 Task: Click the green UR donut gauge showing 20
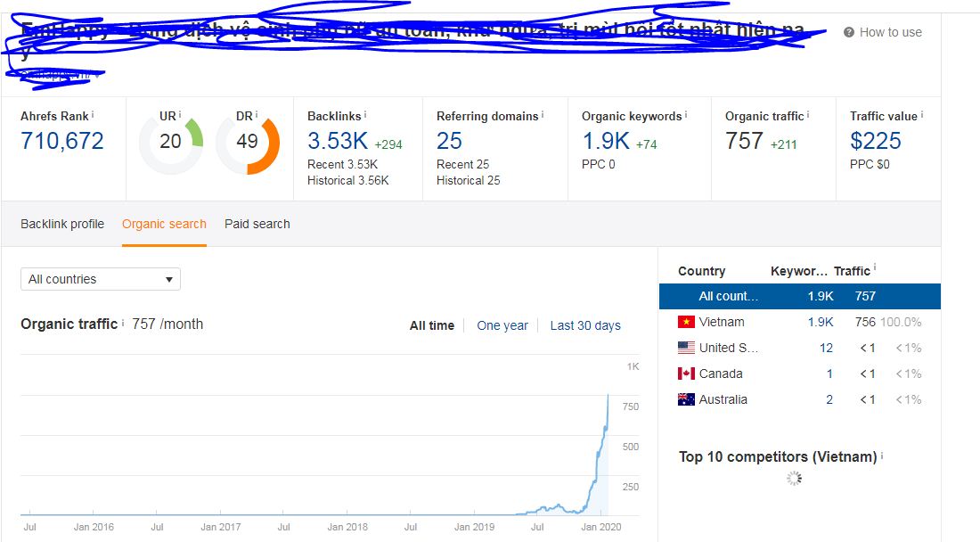171,142
